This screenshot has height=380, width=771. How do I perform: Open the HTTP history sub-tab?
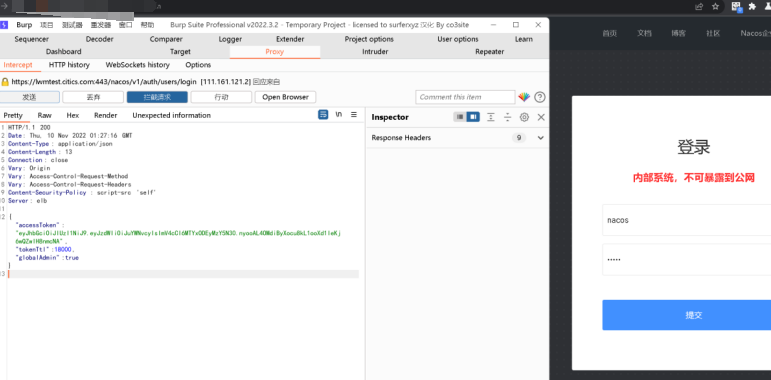[69, 65]
